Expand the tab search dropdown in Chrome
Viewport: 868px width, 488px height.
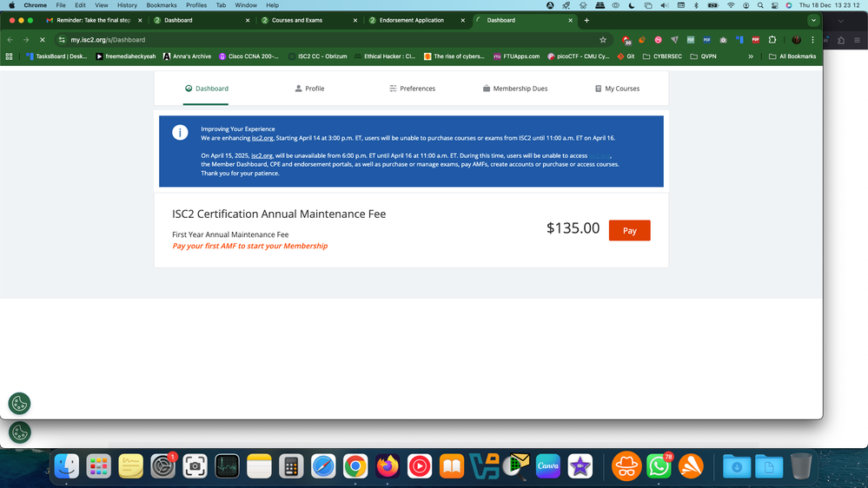pyautogui.click(x=813, y=21)
